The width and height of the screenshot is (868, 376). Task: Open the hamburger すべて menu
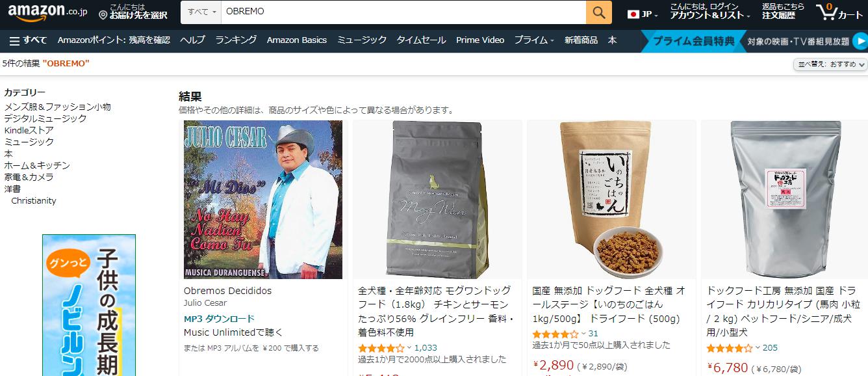tap(28, 40)
